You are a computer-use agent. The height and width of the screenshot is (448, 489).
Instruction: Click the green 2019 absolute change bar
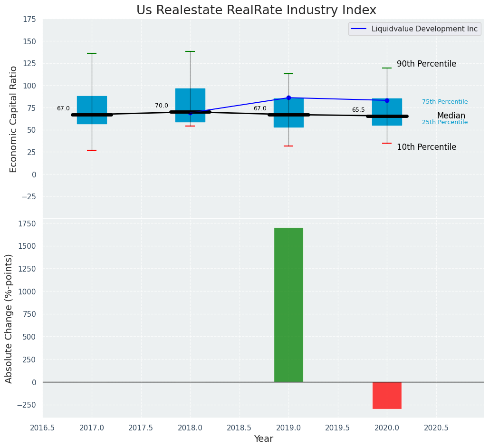point(288,304)
